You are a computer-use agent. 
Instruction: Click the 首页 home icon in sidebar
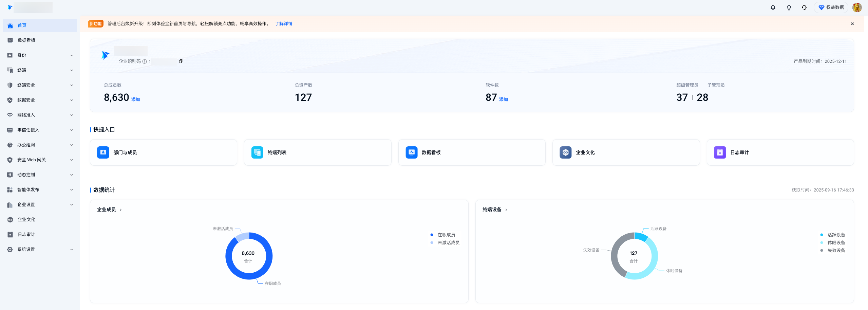(10, 25)
